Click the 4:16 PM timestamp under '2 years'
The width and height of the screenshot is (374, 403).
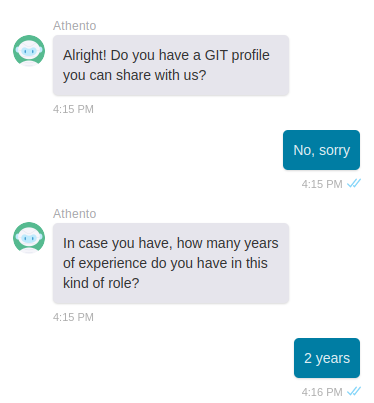pos(322,392)
